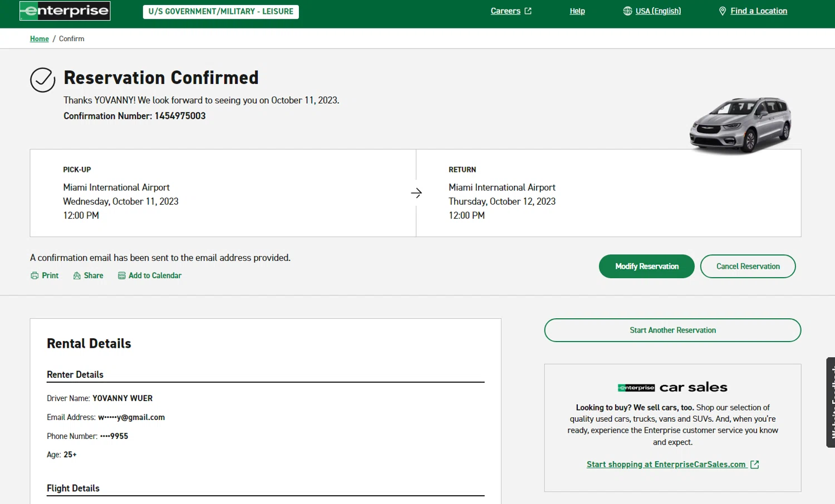The height and width of the screenshot is (504, 835).
Task: Click the printer icon beside Print
Action: [35, 275]
